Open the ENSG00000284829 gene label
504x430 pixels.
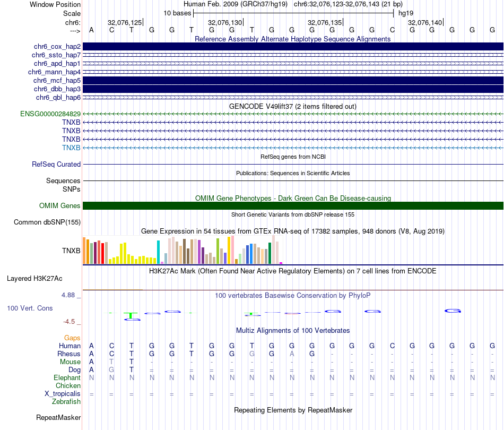50,114
